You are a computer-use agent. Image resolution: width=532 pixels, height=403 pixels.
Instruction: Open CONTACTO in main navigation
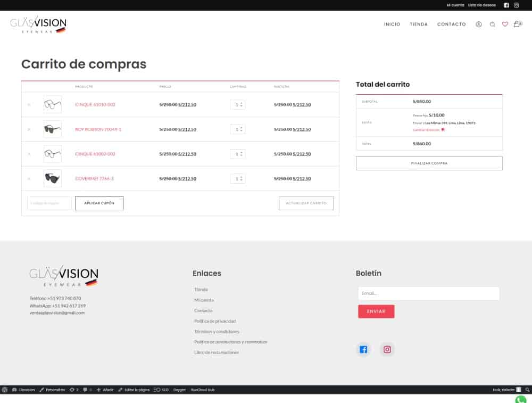pyautogui.click(x=451, y=24)
